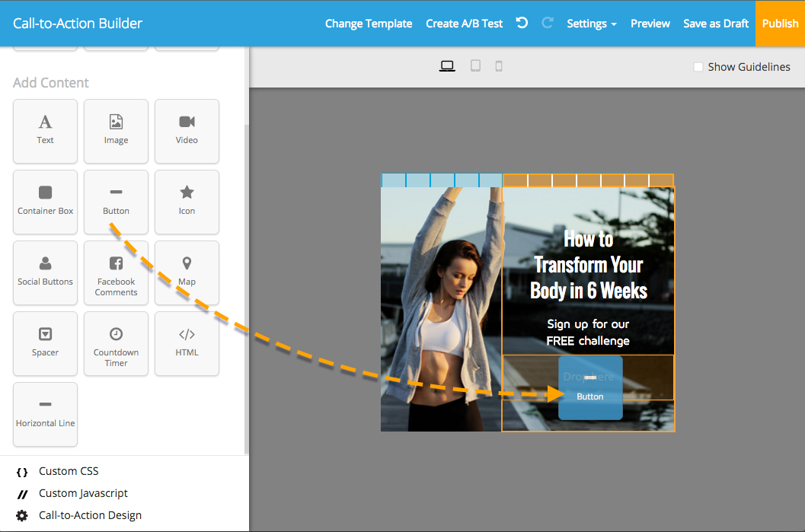Viewport: 805px width, 532px height.
Task: Add a Container Box element
Action: click(45, 202)
